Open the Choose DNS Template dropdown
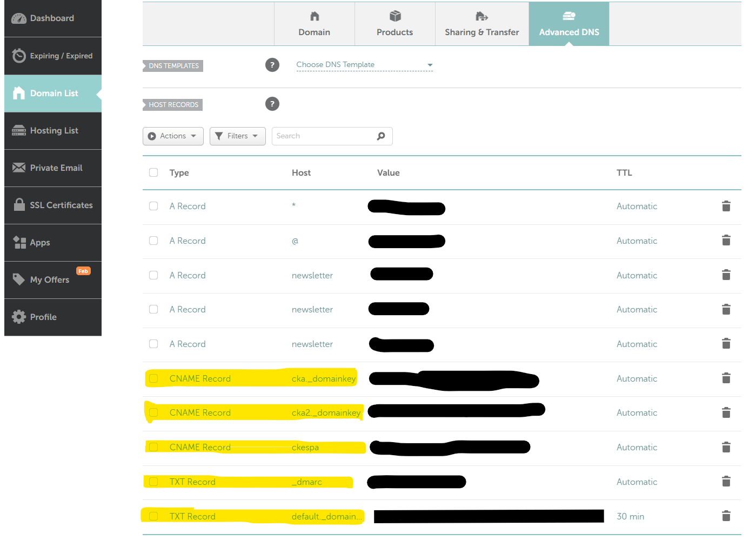This screenshot has height=540, width=756. 364,64
